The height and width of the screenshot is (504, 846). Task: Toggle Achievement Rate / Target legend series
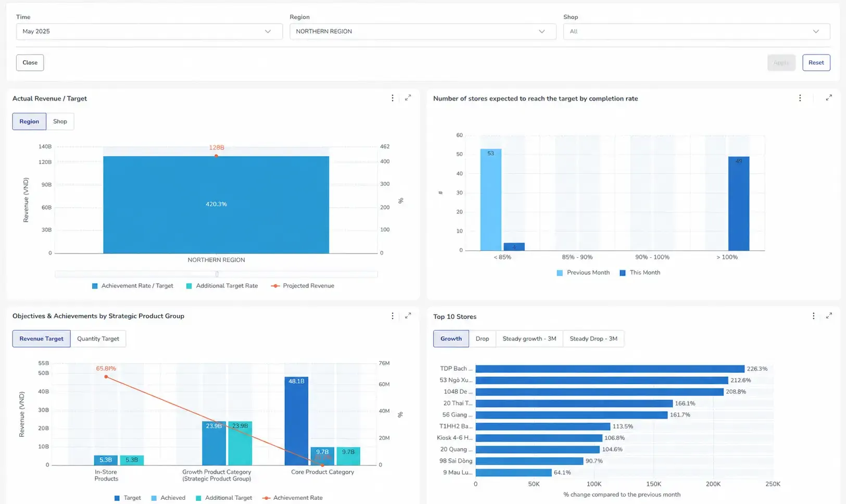click(132, 286)
